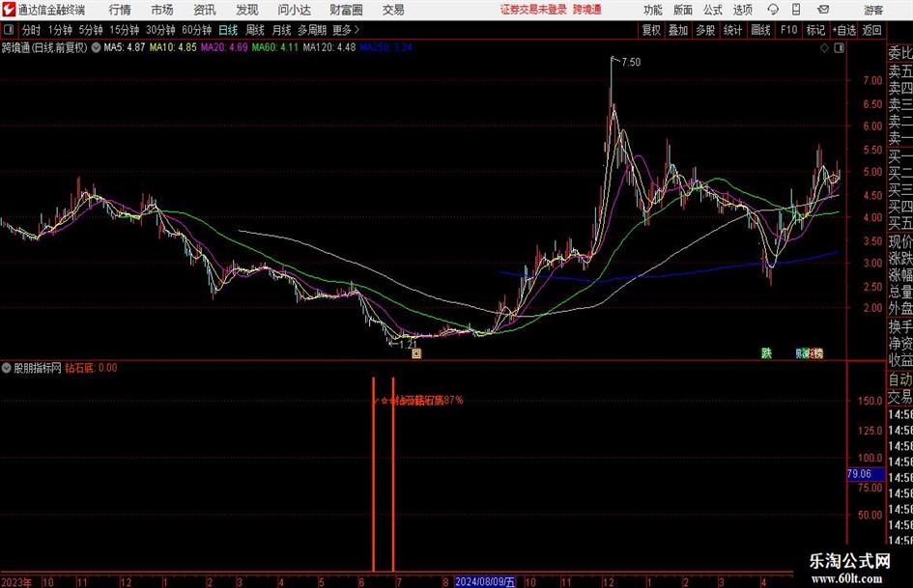Click the 2023年 label on the time axis

coord(16,582)
